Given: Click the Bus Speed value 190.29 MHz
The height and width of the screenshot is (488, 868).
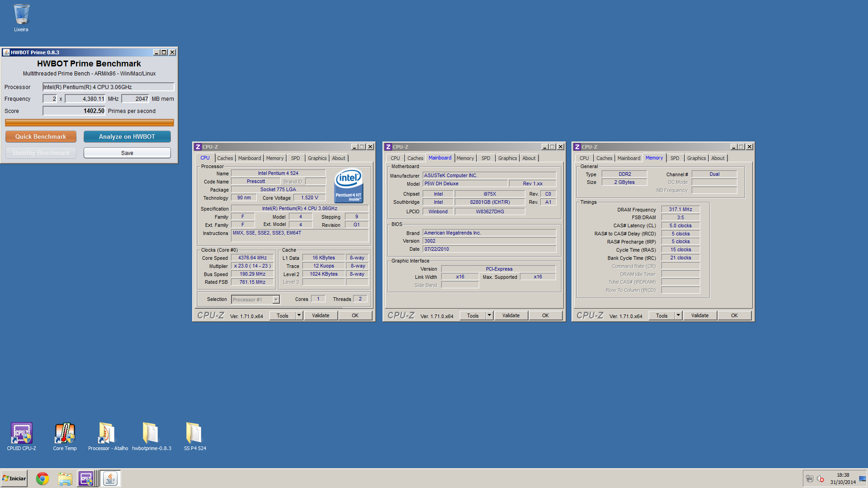Looking at the screenshot, I should (252, 274).
